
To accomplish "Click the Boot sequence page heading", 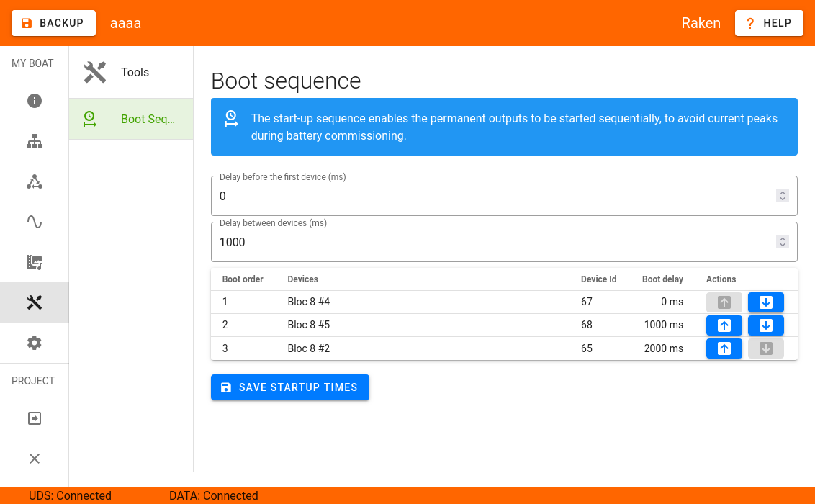I will (286, 81).
